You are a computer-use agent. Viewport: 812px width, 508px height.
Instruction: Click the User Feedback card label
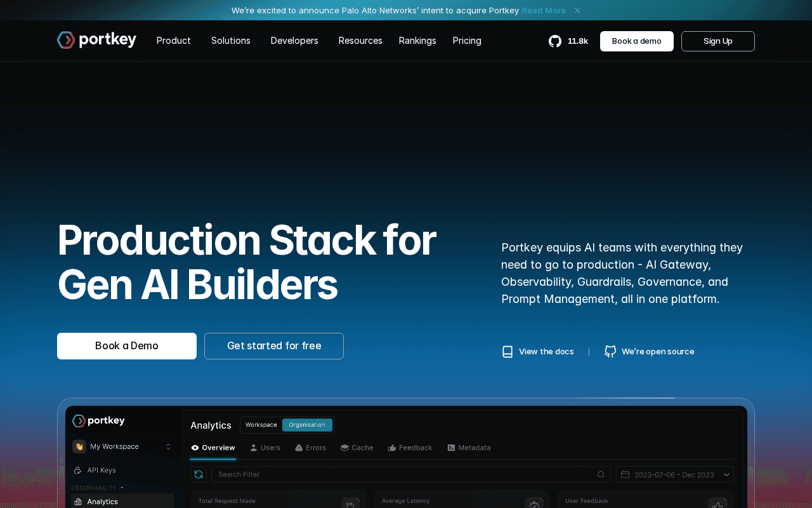pyautogui.click(x=587, y=501)
